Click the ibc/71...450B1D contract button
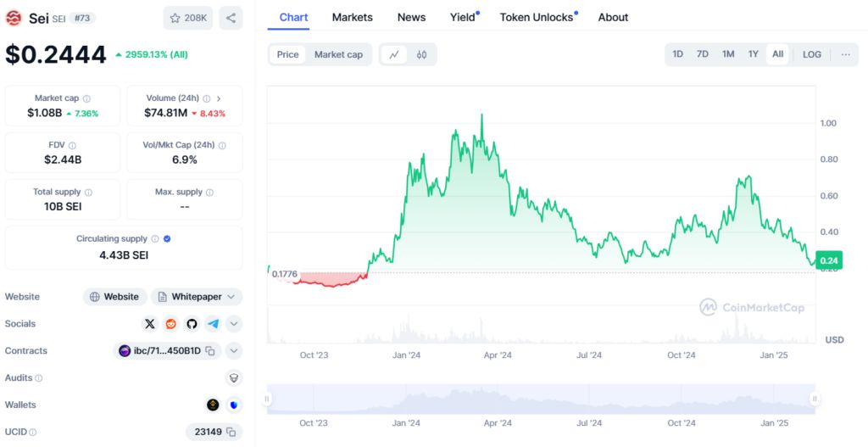The image size is (868, 447). [x=167, y=350]
